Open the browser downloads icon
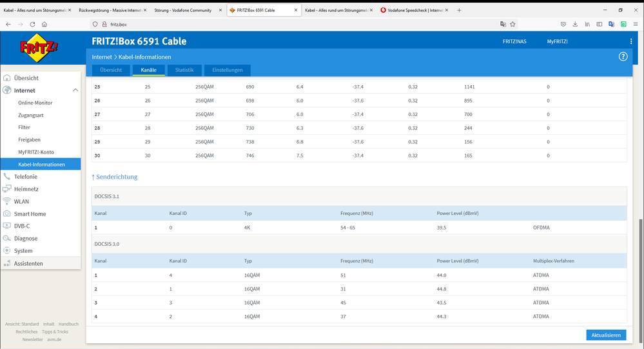This screenshot has height=349, width=644. point(575,25)
